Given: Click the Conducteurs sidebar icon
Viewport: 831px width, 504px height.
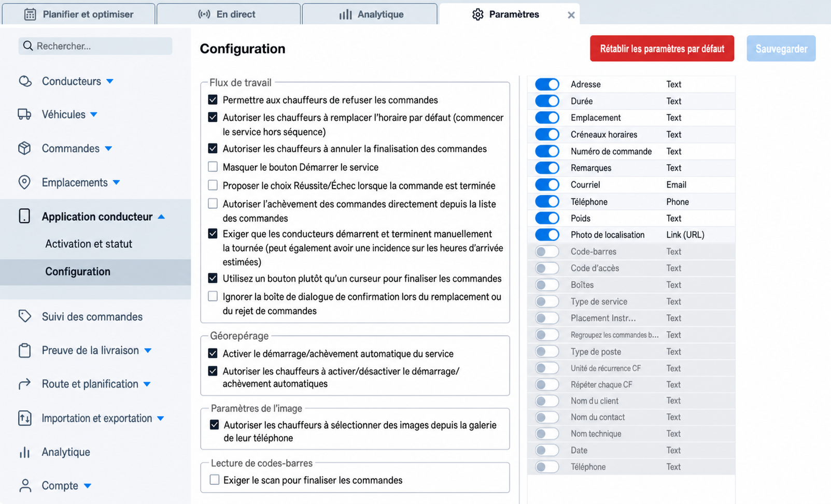Looking at the screenshot, I should point(24,81).
